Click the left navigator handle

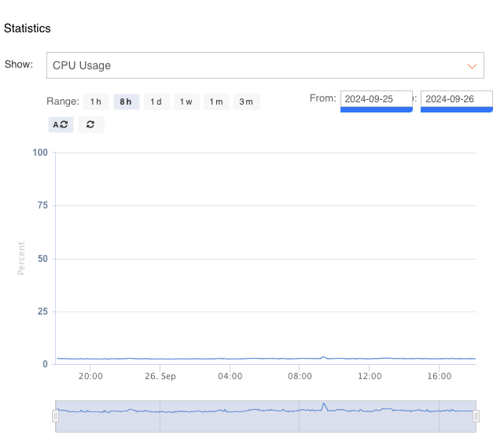tap(55, 416)
